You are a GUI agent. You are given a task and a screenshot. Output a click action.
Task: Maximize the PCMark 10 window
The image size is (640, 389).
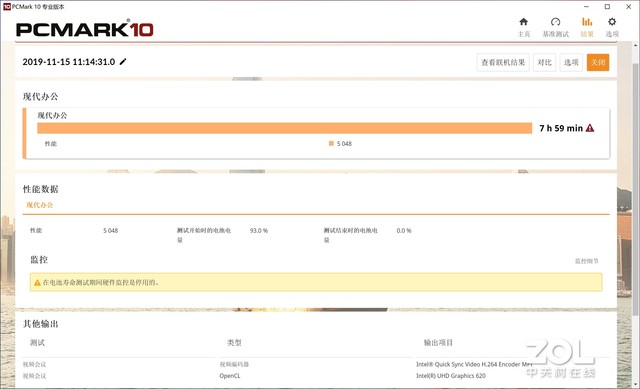607,7
